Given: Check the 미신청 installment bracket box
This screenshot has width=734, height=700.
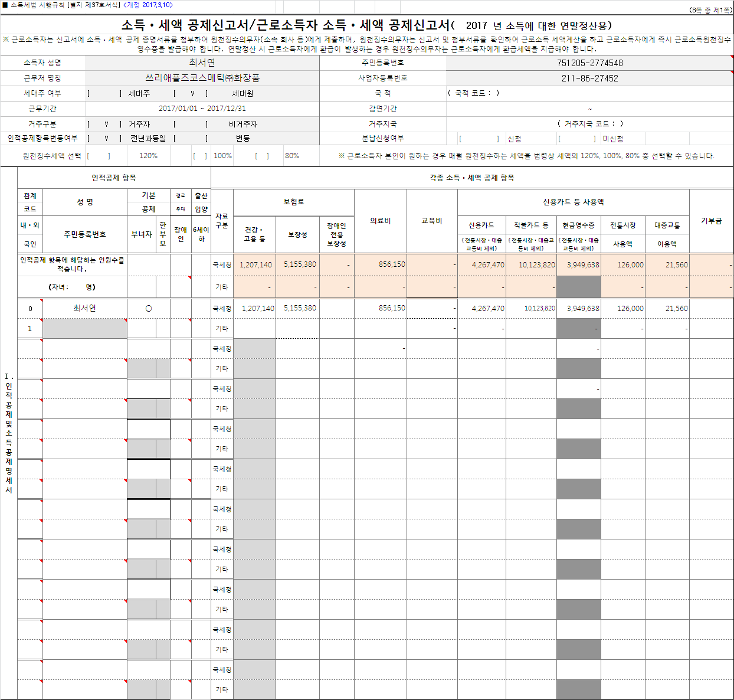Looking at the screenshot, I should click(x=577, y=139).
